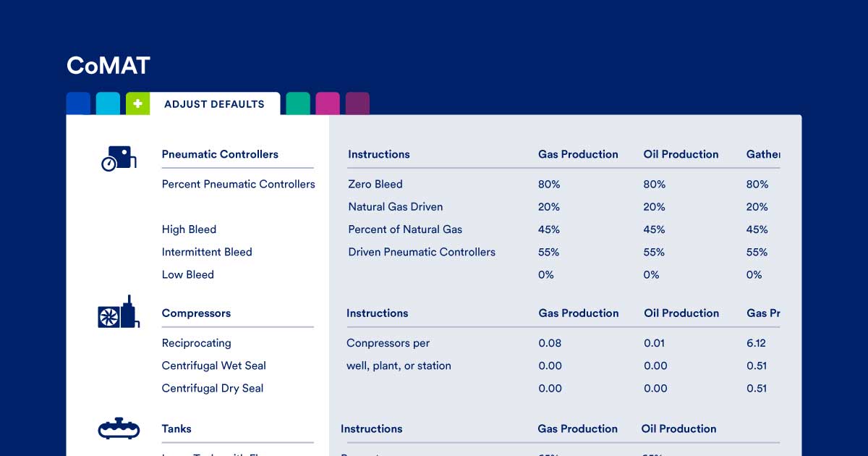
Task: Edit Reciprocating Oil Production 0.01 value
Action: (x=654, y=343)
